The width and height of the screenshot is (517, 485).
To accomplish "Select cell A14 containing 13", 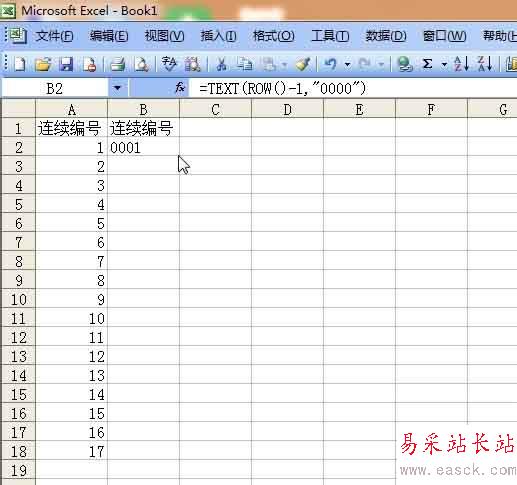I will click(71, 375).
